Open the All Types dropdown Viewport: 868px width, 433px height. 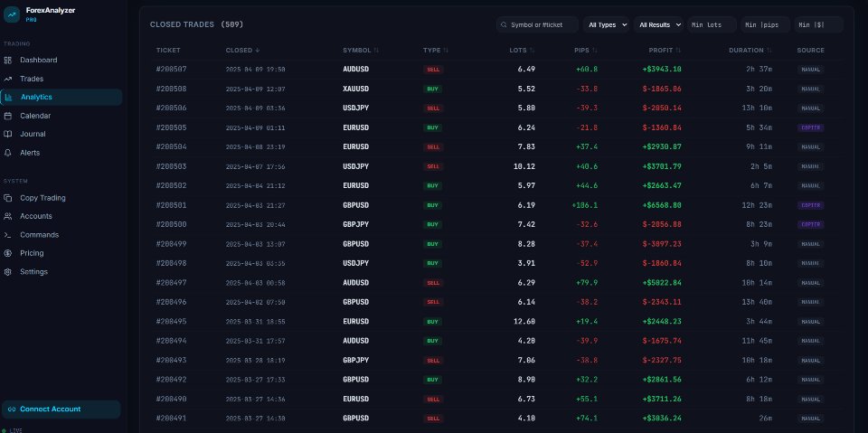pos(606,25)
